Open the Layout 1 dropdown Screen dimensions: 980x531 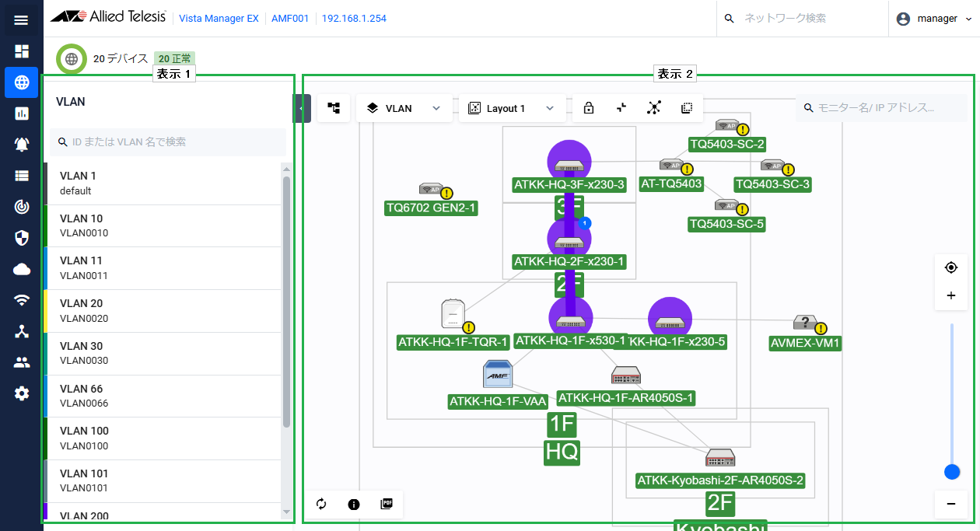coord(513,108)
